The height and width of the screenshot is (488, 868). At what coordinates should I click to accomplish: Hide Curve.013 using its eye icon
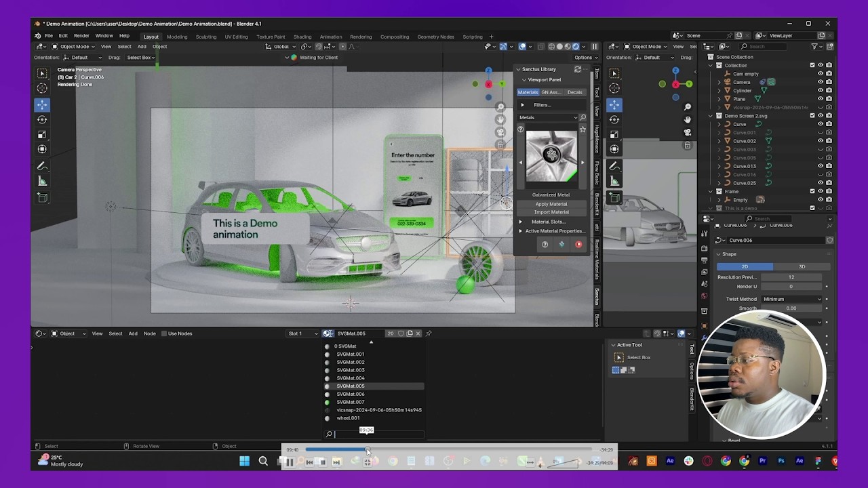coord(820,166)
